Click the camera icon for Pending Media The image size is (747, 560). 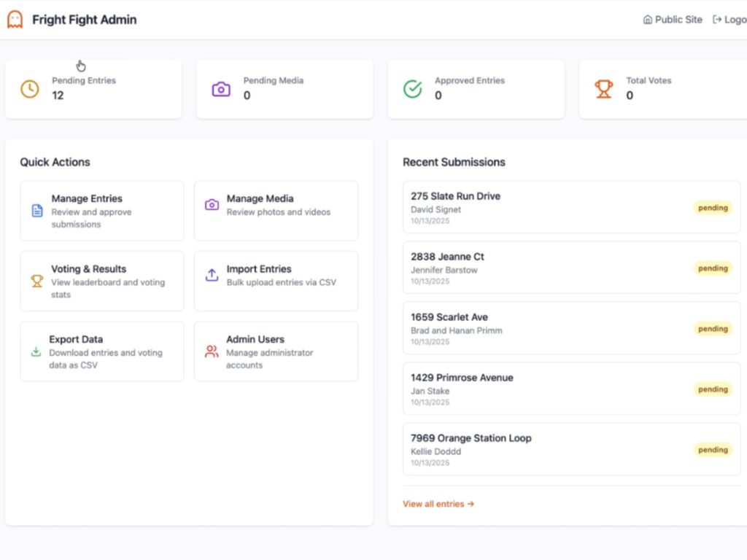221,89
